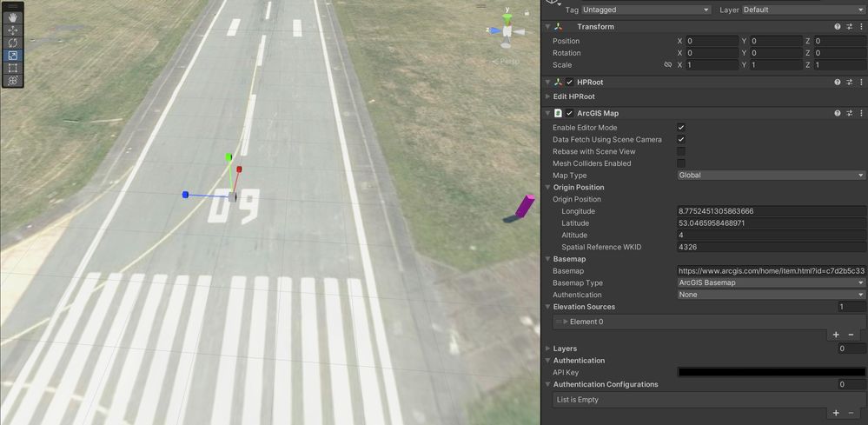
Task: Disable the HPRoot component checkbox
Action: pyautogui.click(x=570, y=82)
